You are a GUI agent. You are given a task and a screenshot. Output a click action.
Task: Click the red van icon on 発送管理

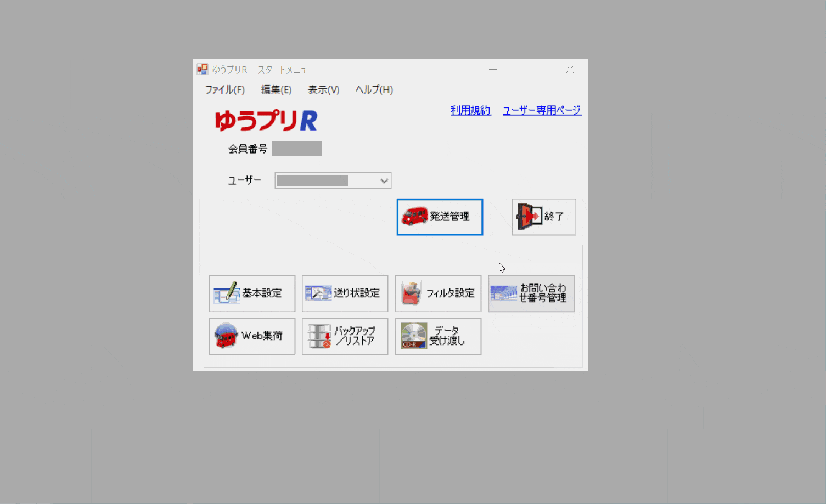pos(414,217)
